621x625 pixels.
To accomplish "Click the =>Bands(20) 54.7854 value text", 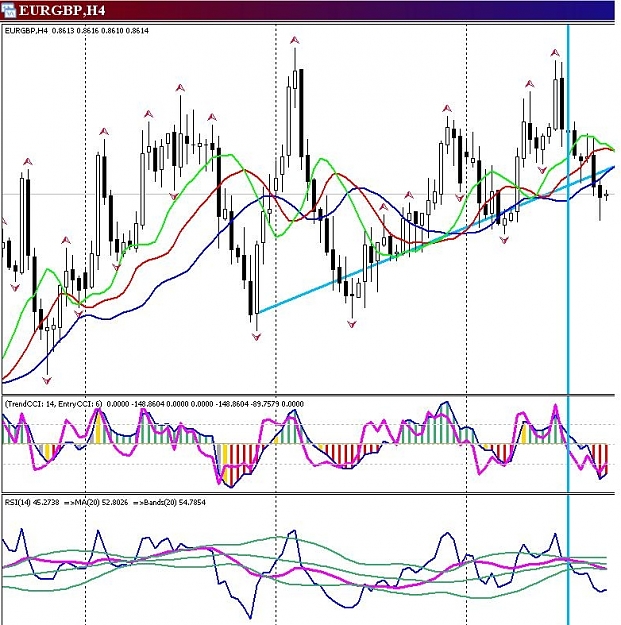I will click(169, 502).
